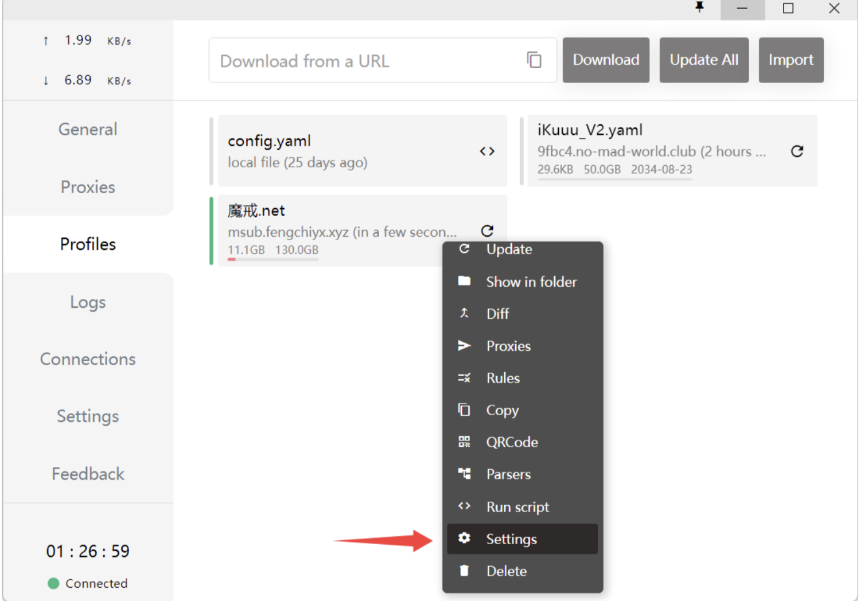Go to the Logs tab

[88, 302]
